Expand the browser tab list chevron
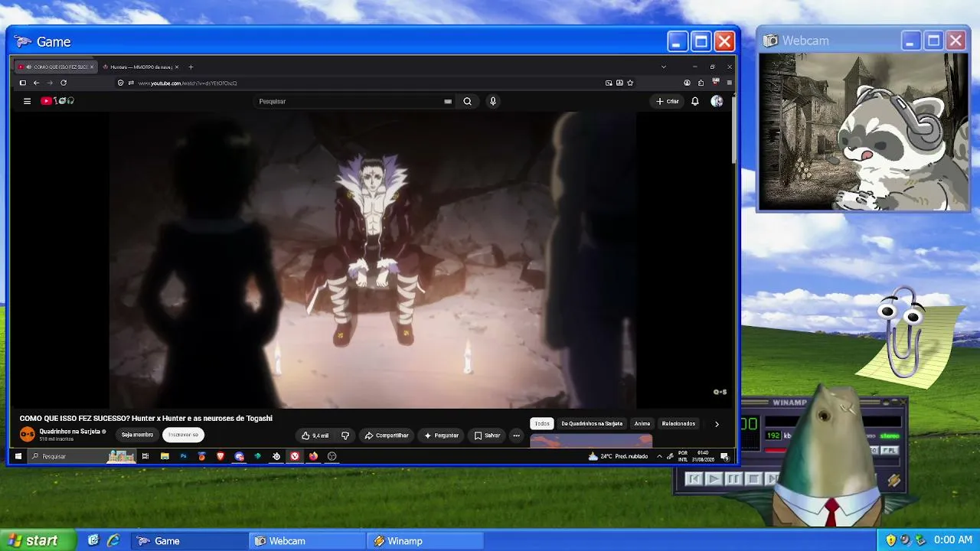The image size is (980, 551). (x=664, y=67)
